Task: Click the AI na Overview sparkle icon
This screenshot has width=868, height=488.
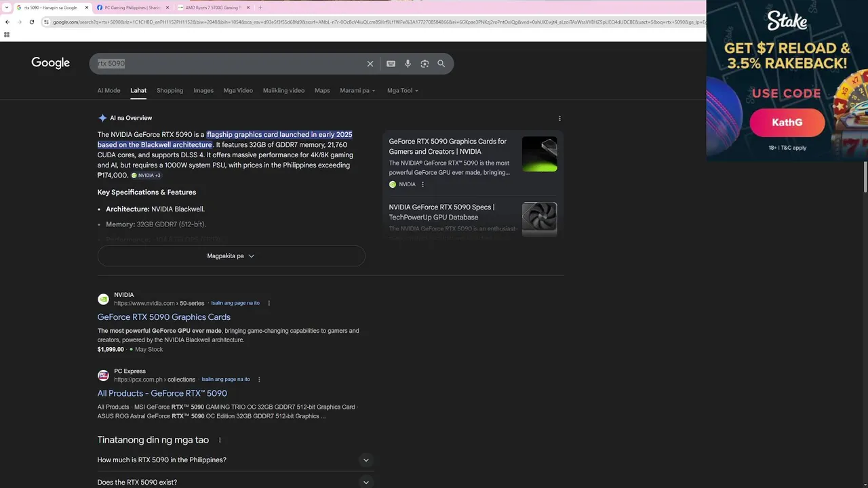Action: (102, 118)
